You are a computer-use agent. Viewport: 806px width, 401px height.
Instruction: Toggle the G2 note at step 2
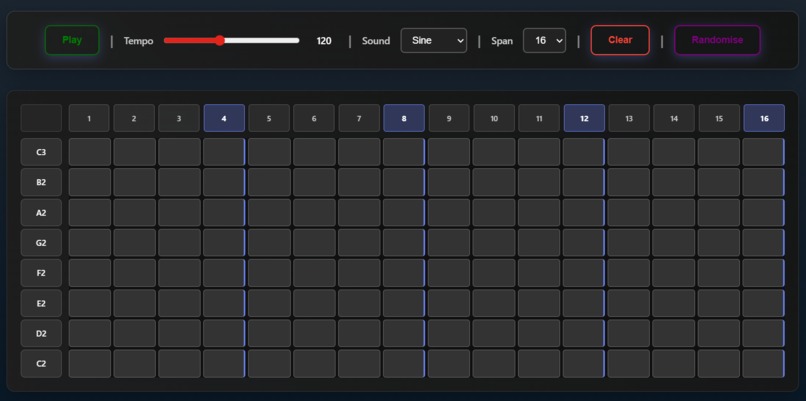(135, 243)
